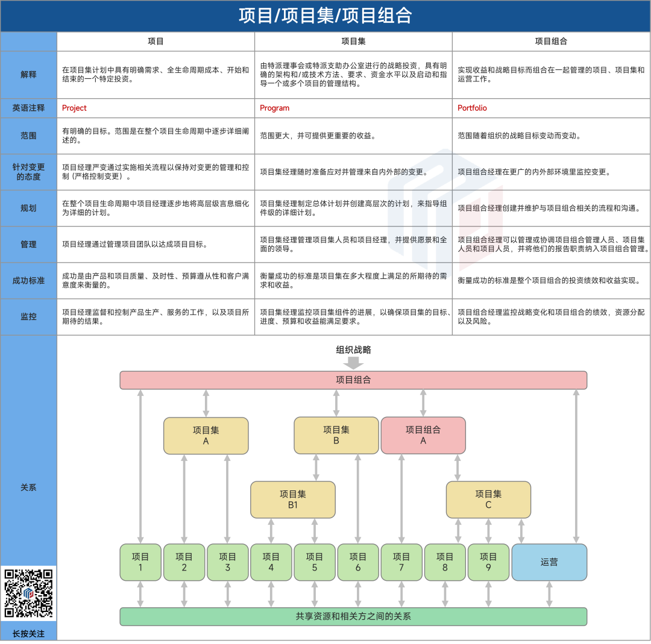Click the 长按关注 button

click(28, 634)
